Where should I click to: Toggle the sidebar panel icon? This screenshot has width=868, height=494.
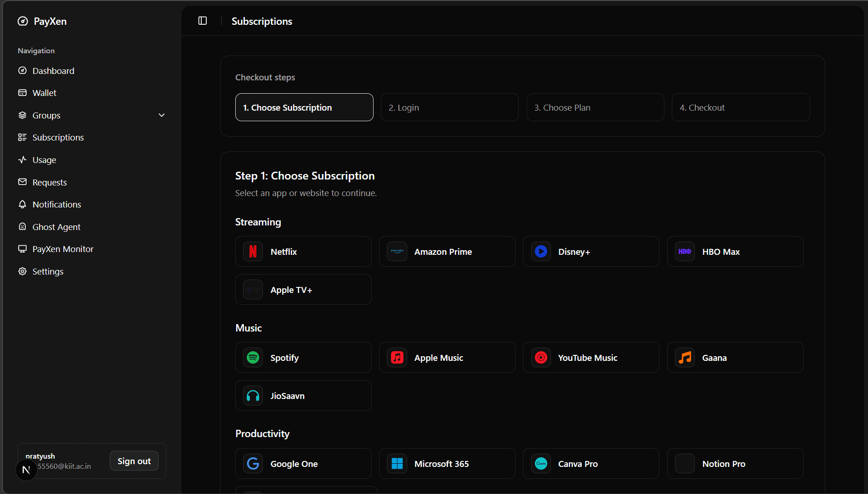pyautogui.click(x=203, y=21)
